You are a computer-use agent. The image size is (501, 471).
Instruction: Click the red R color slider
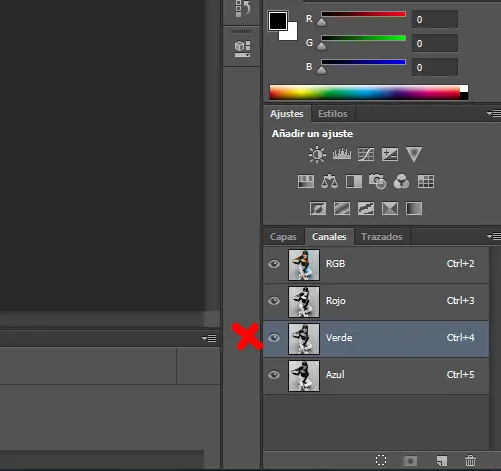coord(363,14)
